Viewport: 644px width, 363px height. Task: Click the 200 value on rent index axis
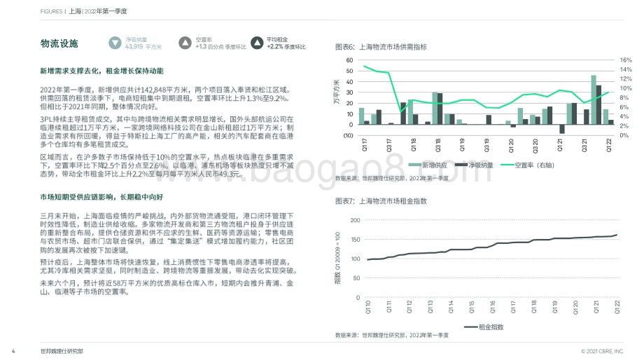[356, 220]
